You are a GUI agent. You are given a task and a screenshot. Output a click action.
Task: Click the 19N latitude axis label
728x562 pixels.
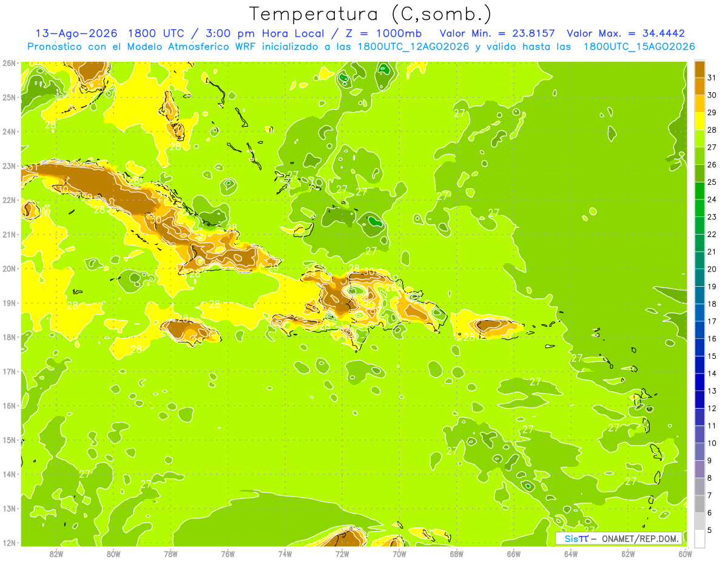click(x=8, y=303)
